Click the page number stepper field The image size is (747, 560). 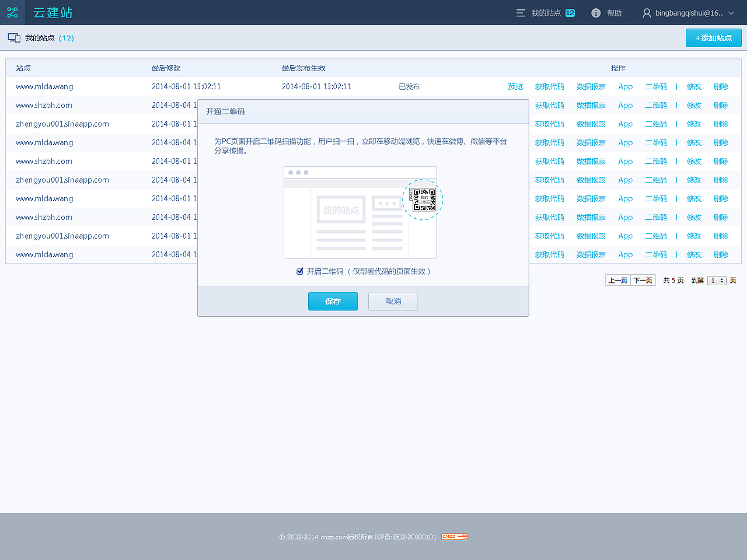[x=717, y=281]
